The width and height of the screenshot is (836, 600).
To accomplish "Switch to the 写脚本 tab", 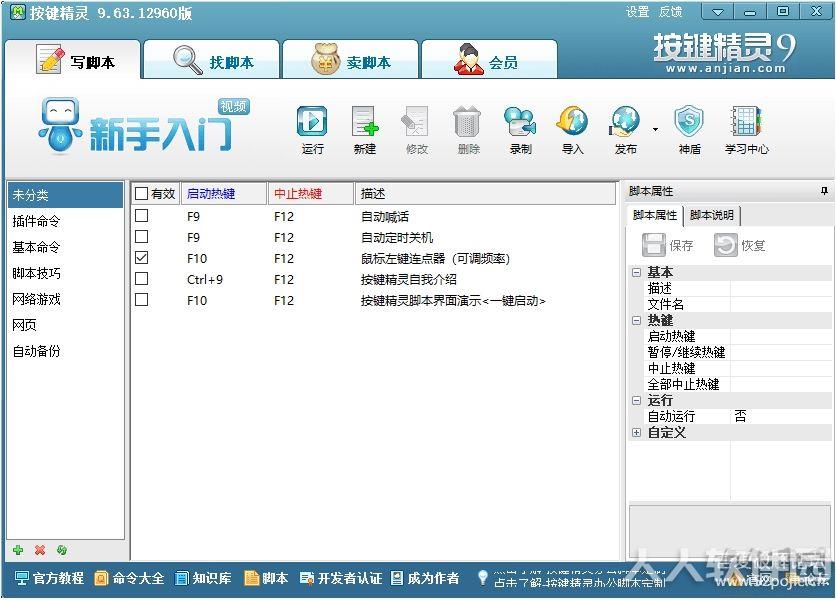I will (73, 60).
